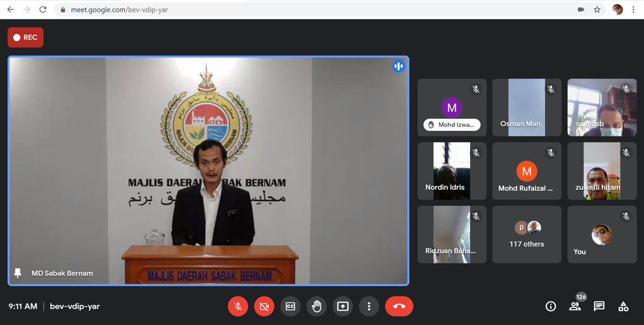Open the 117 others participants tile
This screenshot has width=644, height=325.
tap(527, 234)
